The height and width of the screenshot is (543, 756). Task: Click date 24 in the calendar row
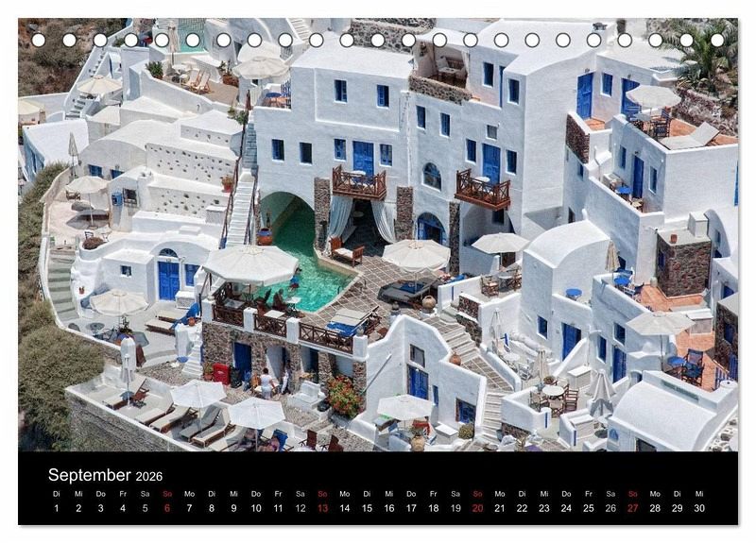(x=566, y=508)
